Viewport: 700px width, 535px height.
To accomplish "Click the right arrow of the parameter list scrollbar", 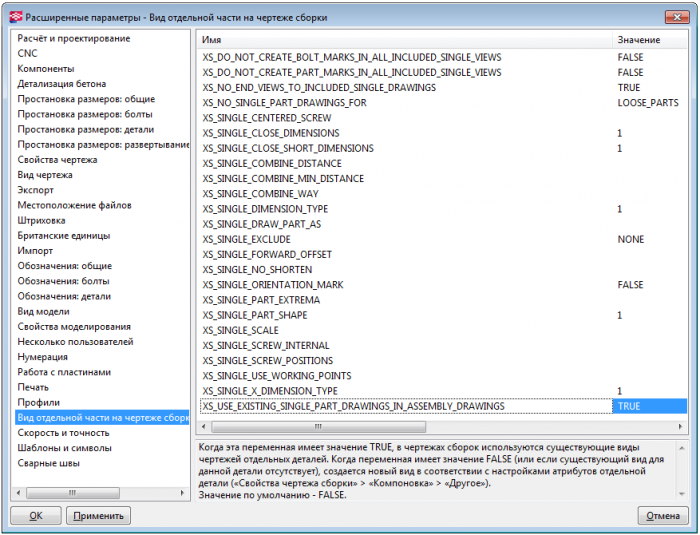I will [680, 426].
